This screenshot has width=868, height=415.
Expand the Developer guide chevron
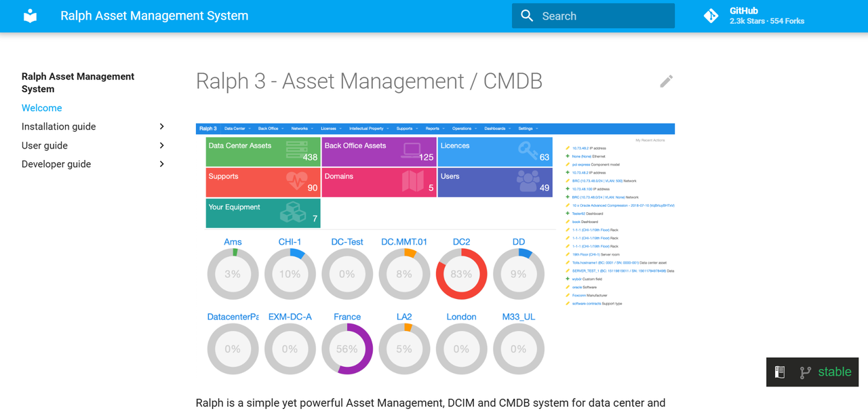pos(161,164)
